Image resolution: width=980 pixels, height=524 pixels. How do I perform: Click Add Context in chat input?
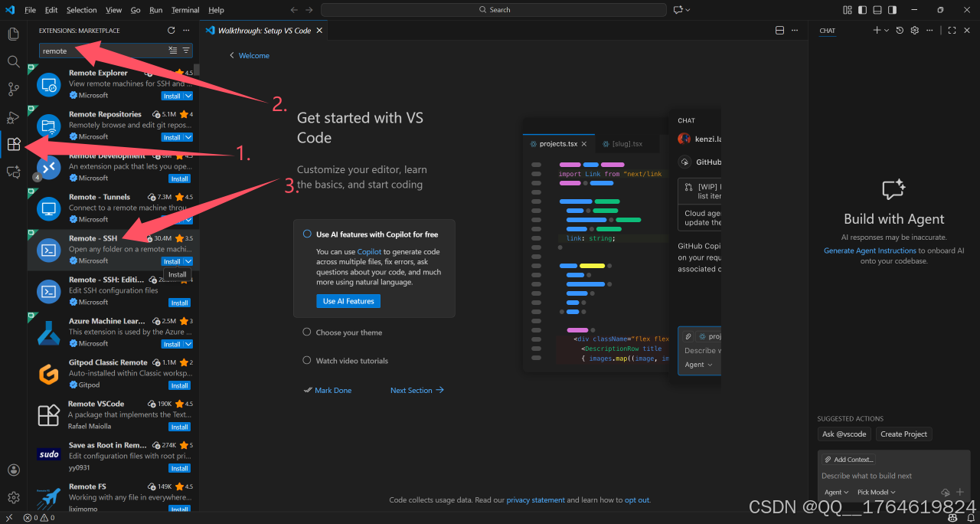click(x=848, y=460)
